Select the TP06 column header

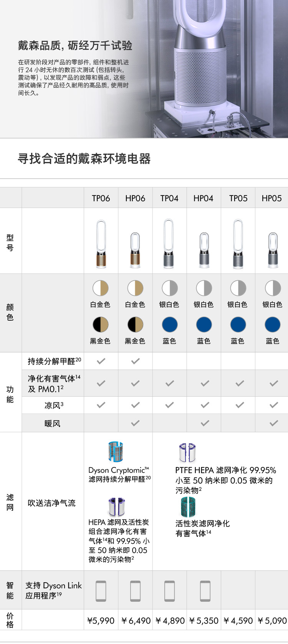[x=101, y=198]
